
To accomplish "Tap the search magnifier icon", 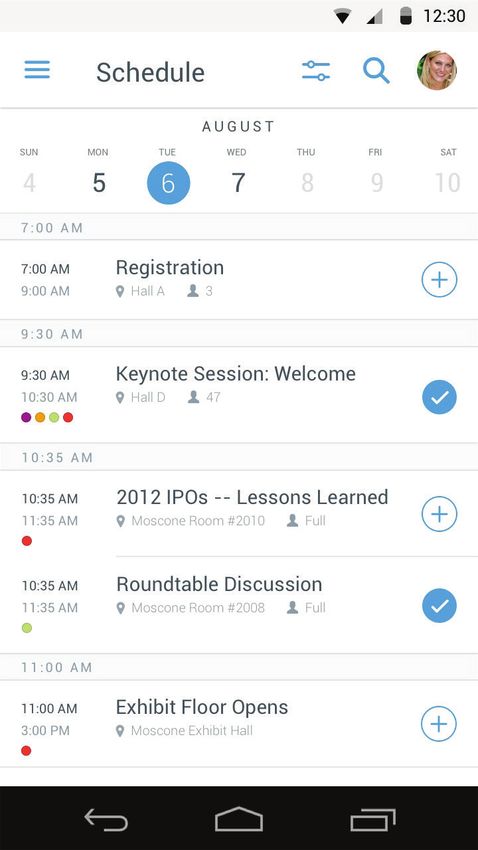I will tap(376, 70).
